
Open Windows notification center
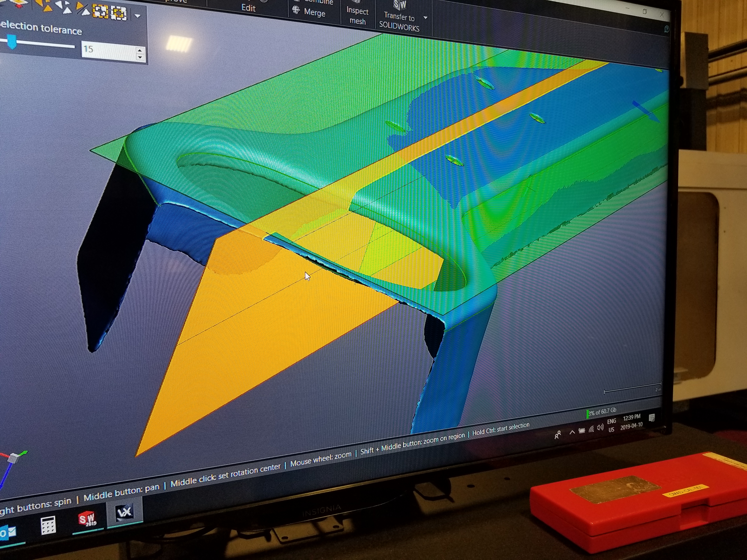pyautogui.click(x=652, y=418)
